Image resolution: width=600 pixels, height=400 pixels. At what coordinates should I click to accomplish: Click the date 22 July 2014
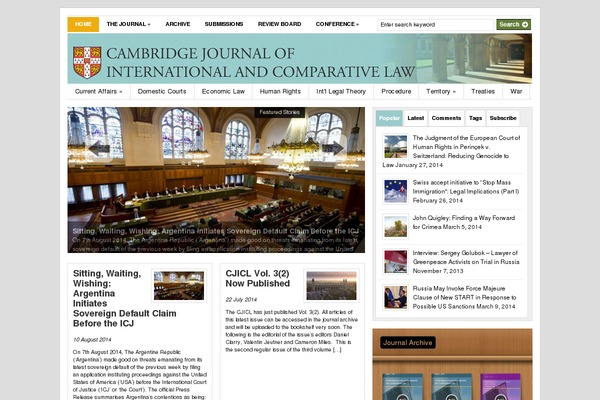241,299
